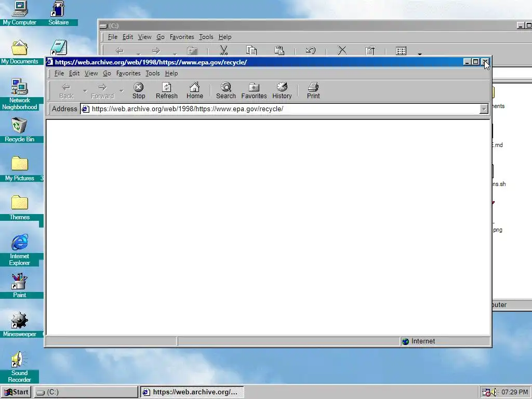Click the Forward arrow in the C: window
532x399 pixels.
tap(156, 50)
